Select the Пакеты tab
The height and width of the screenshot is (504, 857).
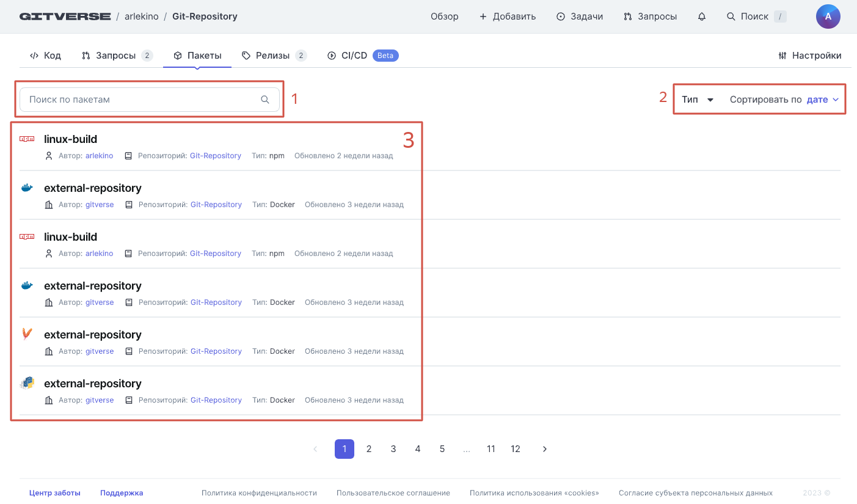(x=197, y=56)
